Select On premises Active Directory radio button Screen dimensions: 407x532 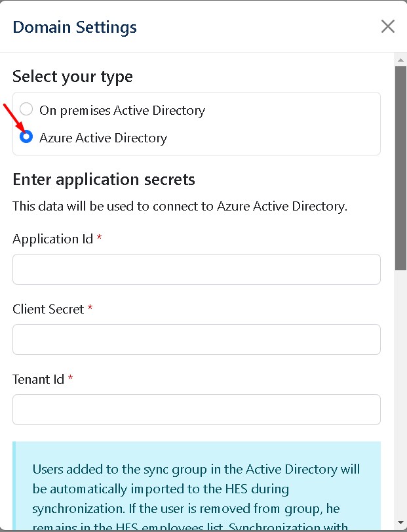pos(26,110)
